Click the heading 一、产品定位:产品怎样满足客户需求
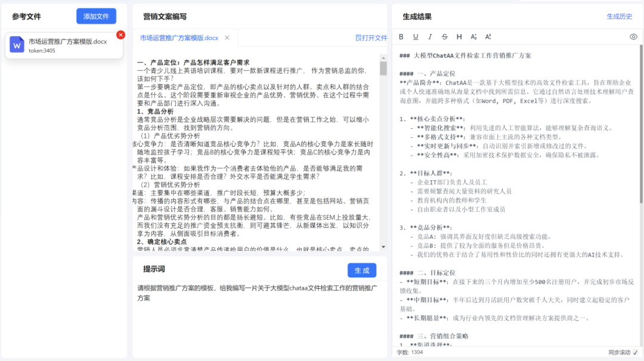Viewport: 644px width, 361px height. pos(193,63)
